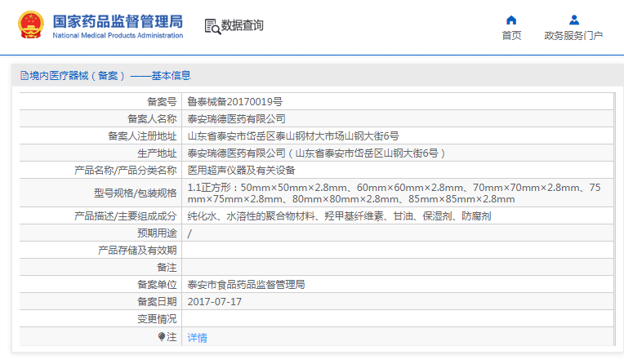Click the 变更情况 label cell
This screenshot has height=364, width=624.
coord(100,318)
